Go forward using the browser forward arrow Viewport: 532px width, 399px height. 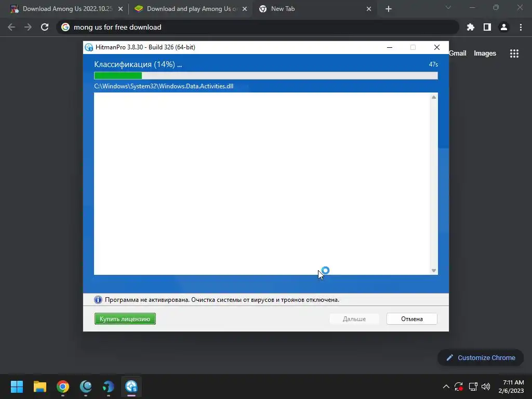(x=28, y=27)
